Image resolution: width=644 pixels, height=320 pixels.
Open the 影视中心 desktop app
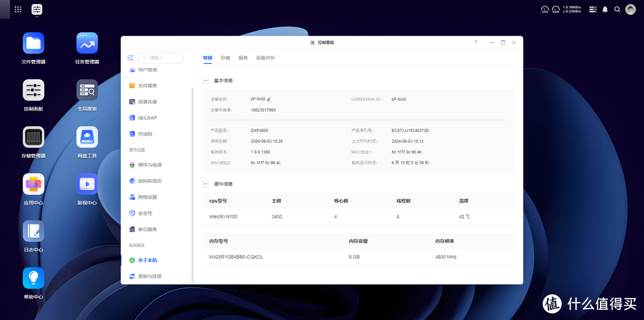tap(87, 184)
